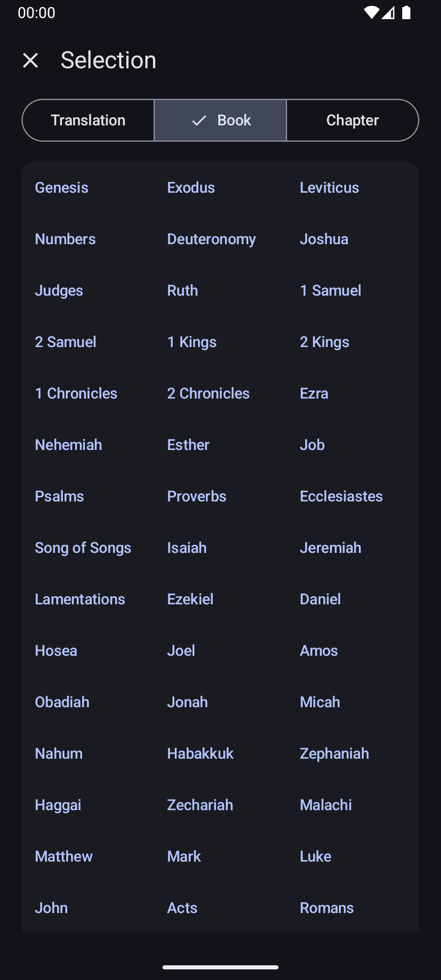Open Lamentations
Image resolution: width=441 pixels, height=980 pixels.
(x=80, y=599)
